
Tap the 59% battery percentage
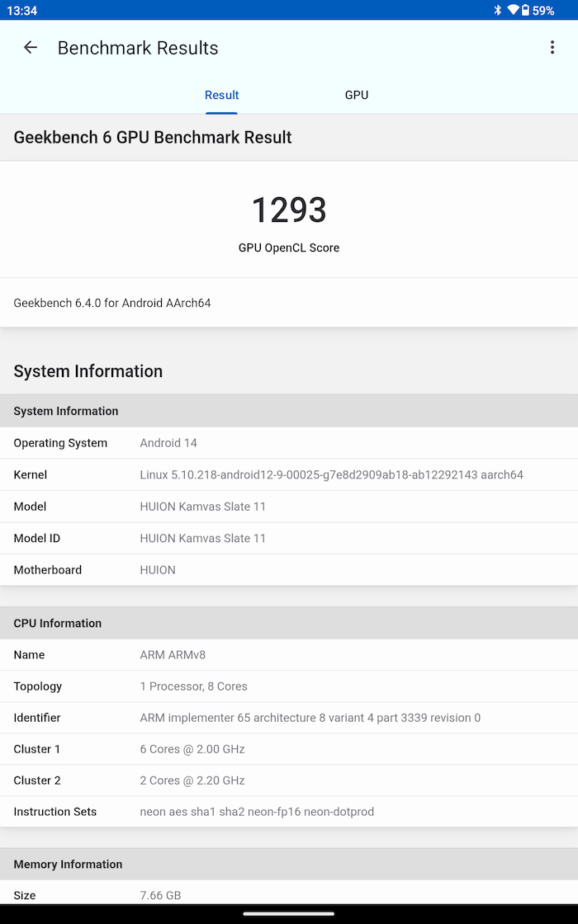click(543, 11)
